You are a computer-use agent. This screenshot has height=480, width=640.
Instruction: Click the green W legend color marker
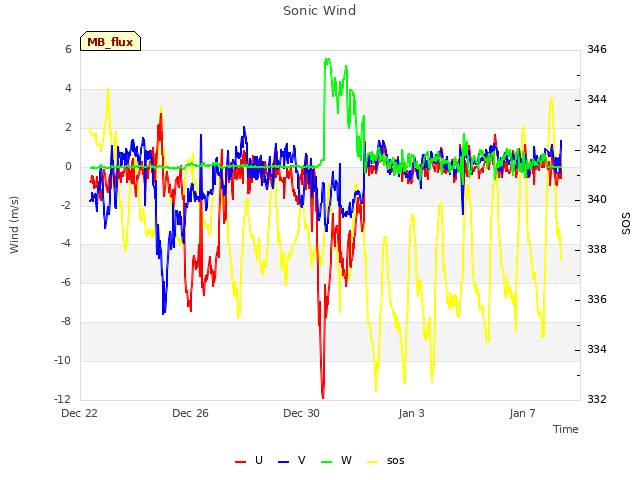click(327, 462)
